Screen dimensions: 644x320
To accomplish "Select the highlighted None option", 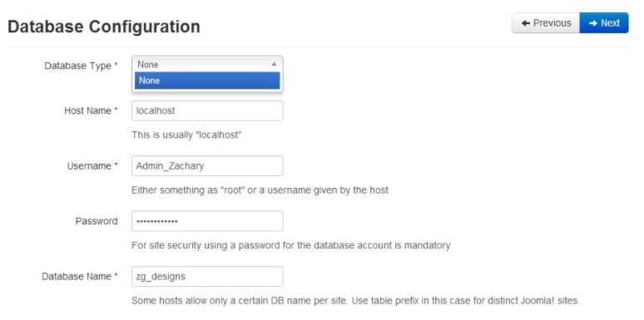I will click(x=207, y=81).
